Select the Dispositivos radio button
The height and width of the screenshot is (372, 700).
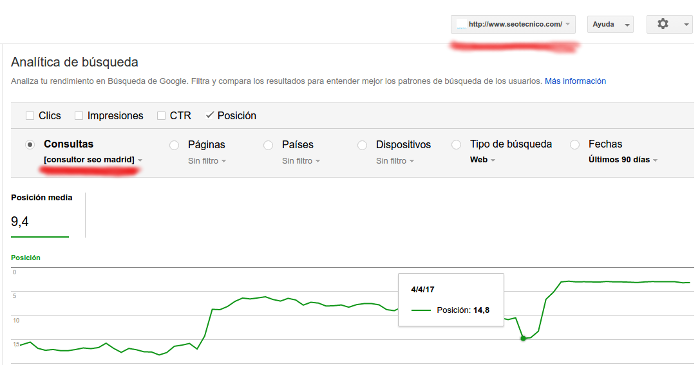click(362, 145)
